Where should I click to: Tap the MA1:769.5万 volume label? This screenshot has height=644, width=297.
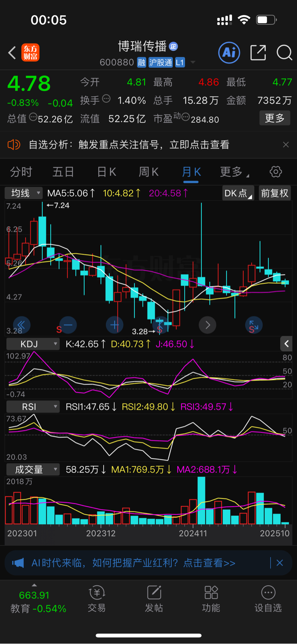142,469
